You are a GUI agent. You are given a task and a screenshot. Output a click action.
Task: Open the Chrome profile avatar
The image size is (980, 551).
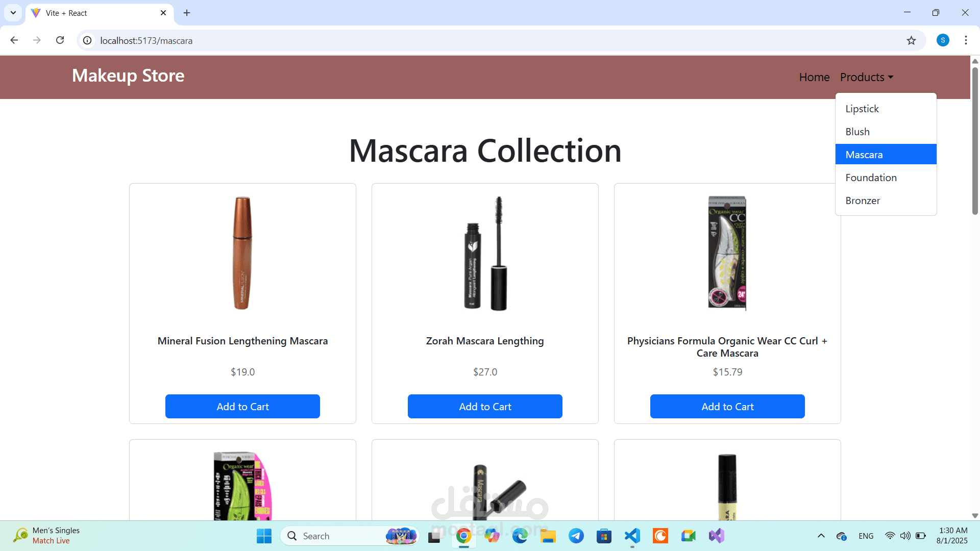(x=943, y=40)
